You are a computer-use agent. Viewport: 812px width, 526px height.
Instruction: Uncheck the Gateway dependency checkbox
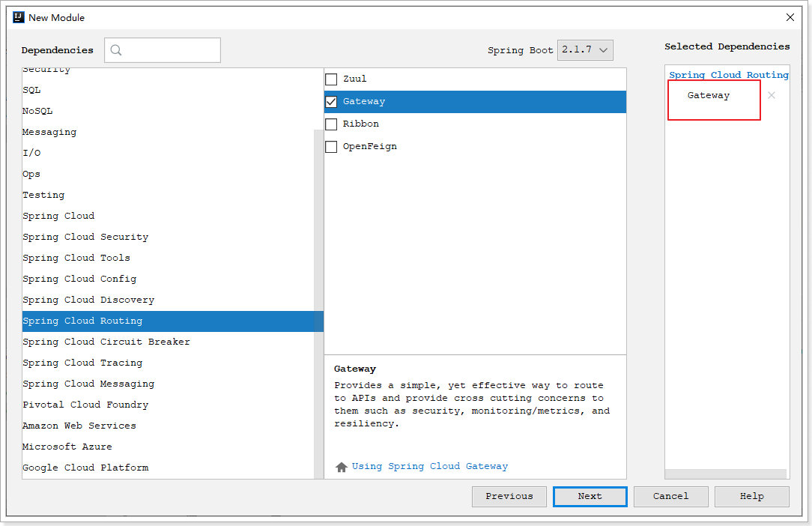tap(331, 102)
